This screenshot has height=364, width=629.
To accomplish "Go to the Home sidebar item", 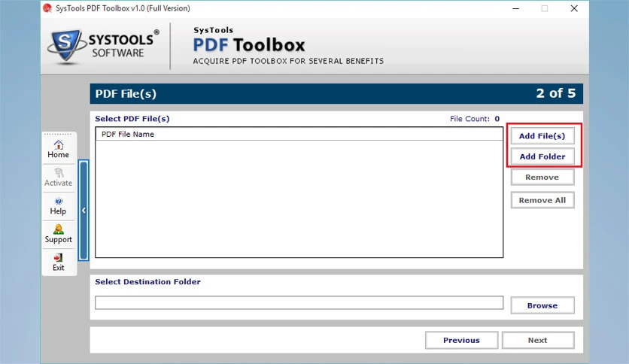I will point(59,149).
